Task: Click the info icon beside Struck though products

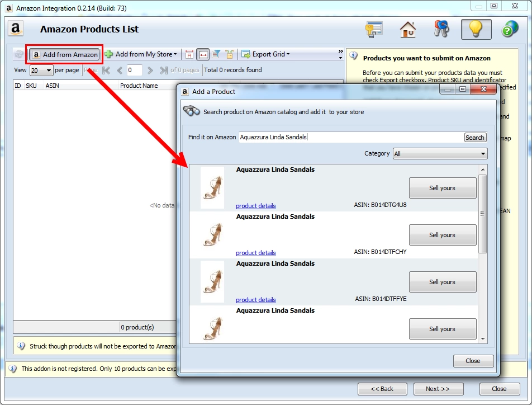Action: click(21, 346)
